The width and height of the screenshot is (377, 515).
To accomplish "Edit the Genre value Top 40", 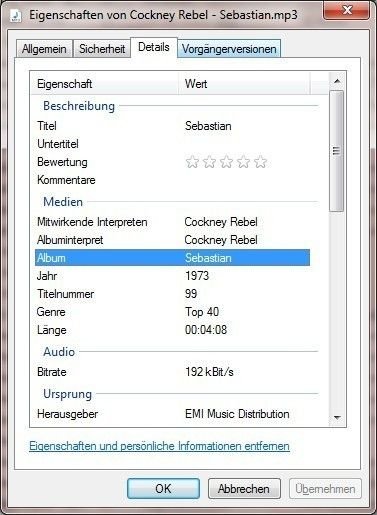I will [202, 312].
